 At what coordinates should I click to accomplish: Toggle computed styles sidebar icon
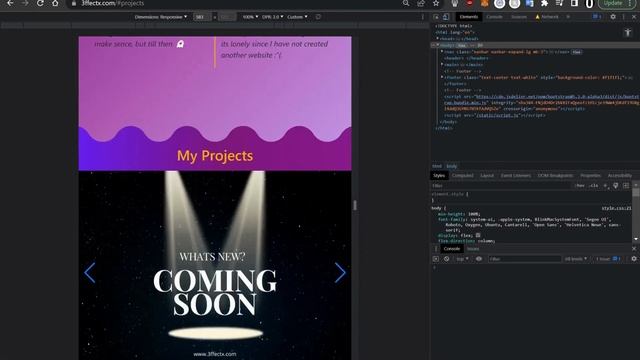[626, 186]
